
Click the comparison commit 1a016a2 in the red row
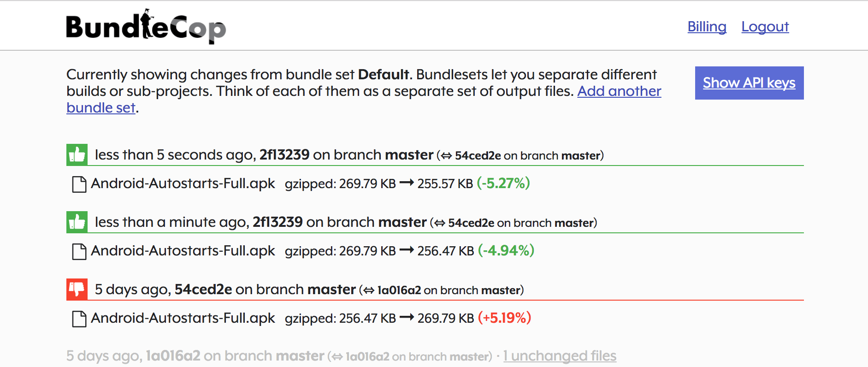tap(399, 290)
